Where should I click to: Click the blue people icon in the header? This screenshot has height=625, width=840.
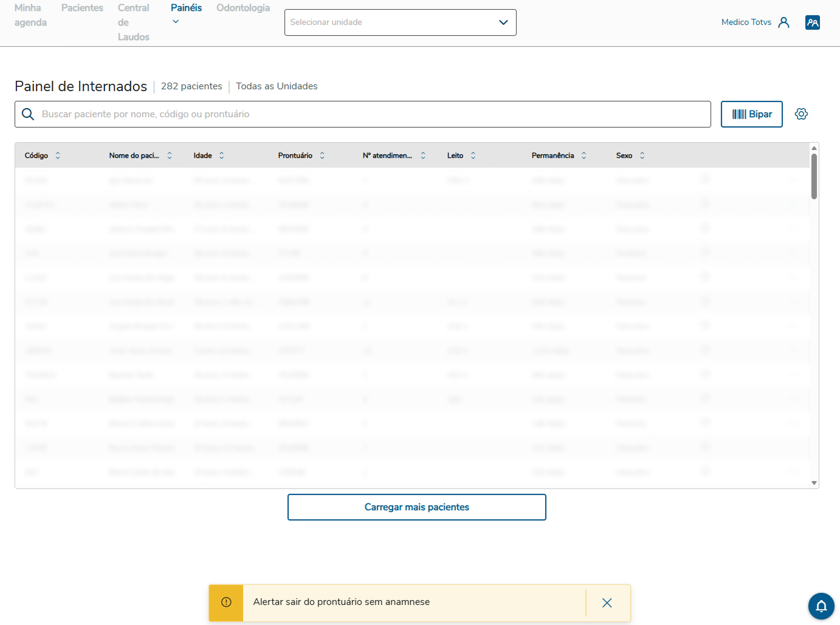pyautogui.click(x=813, y=22)
